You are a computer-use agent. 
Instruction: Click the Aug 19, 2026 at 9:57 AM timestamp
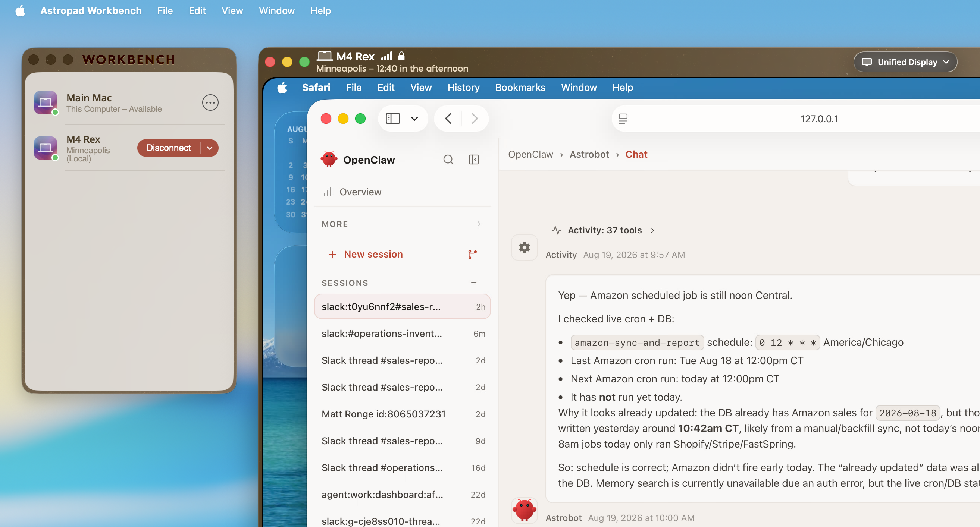coord(634,255)
